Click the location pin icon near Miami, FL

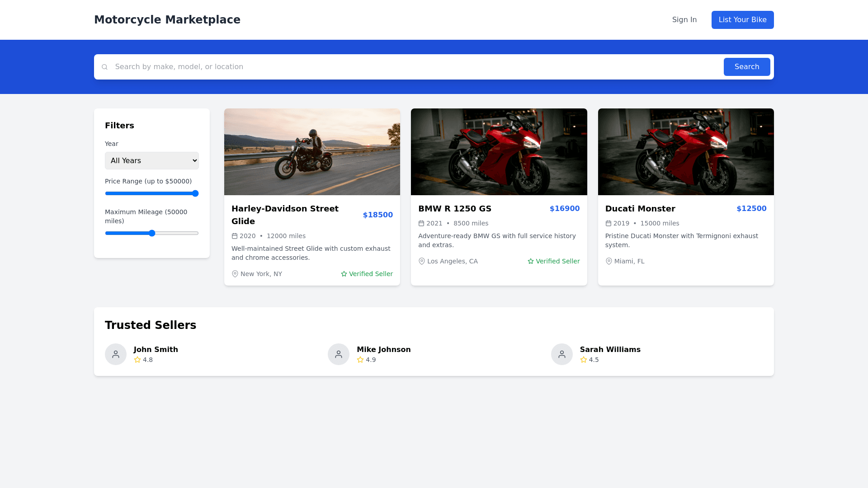(609, 261)
